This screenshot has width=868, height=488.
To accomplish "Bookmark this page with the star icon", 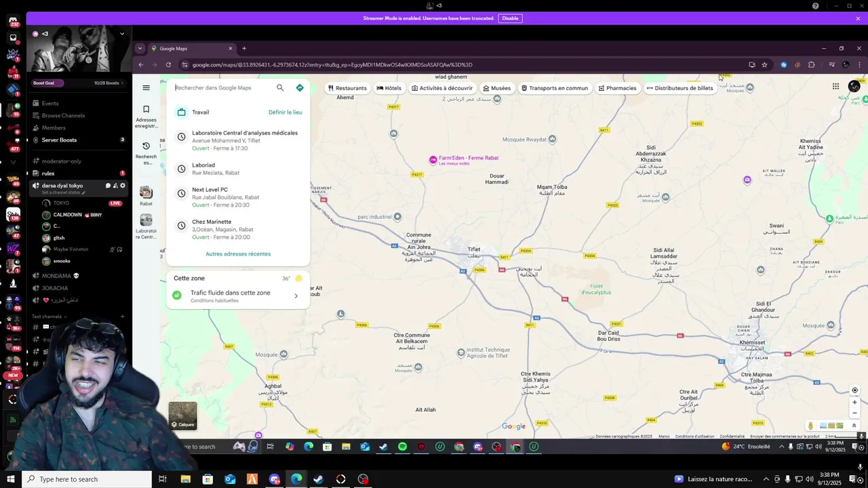I will (764, 65).
